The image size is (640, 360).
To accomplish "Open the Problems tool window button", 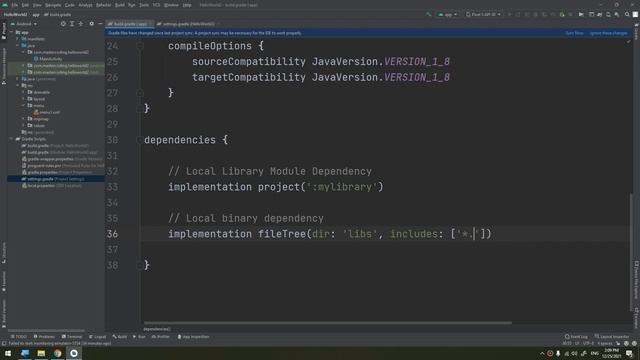I will pyautogui.click(x=44, y=337).
